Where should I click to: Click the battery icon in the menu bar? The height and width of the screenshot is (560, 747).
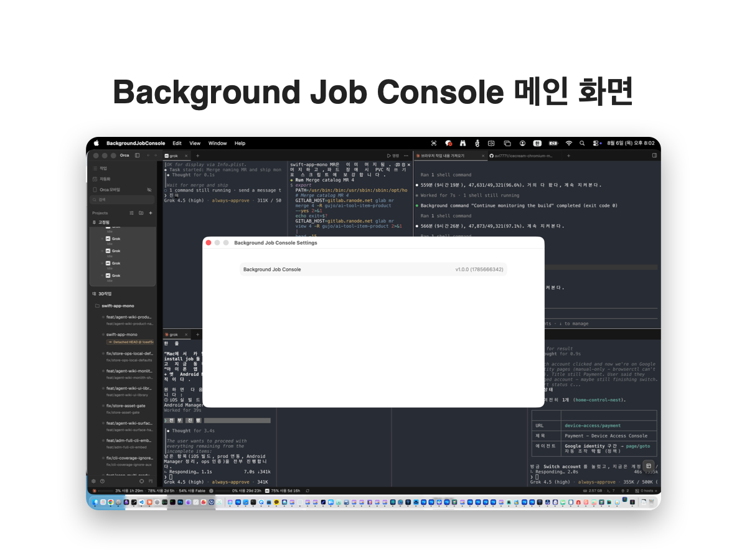553,143
